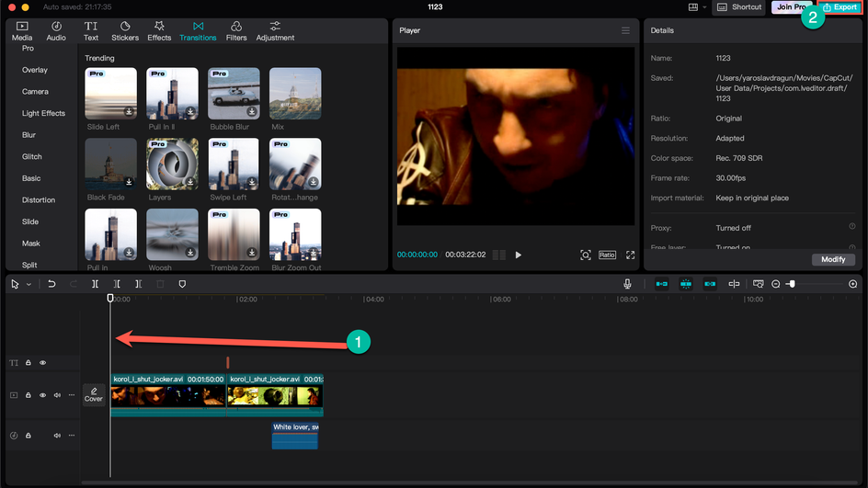Select the White lover audio clip

(x=295, y=436)
